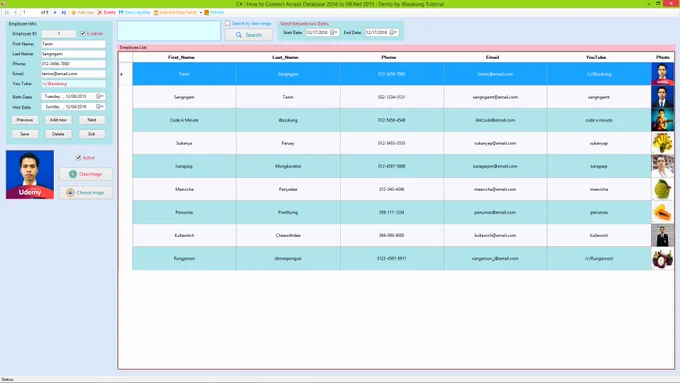Click the Exit button
Viewport: 680px width, 383px height.
tap(92, 134)
